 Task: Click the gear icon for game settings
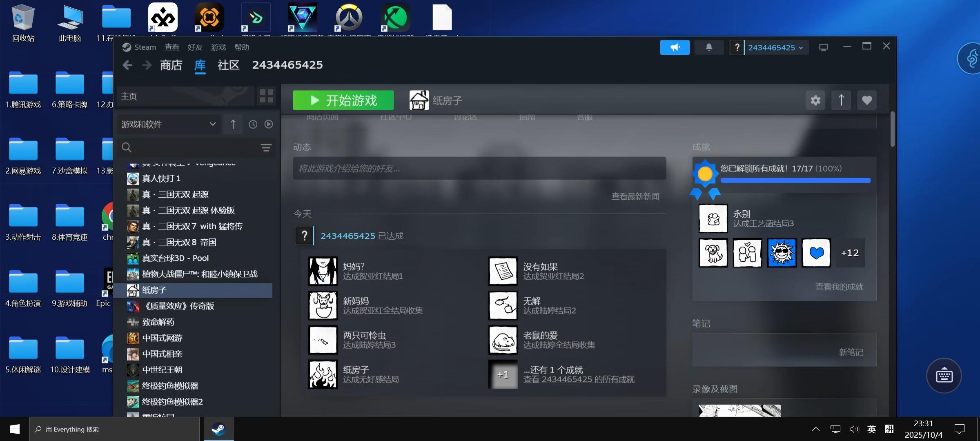tap(815, 100)
